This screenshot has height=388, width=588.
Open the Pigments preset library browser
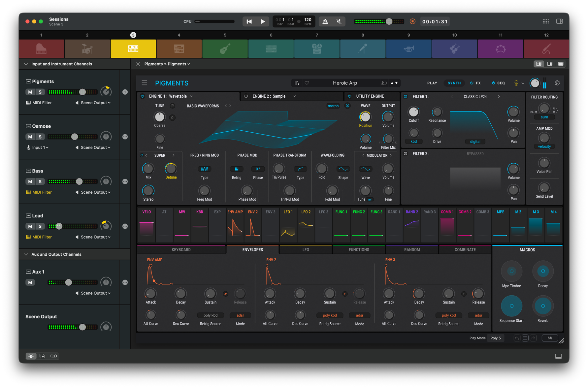(x=297, y=83)
